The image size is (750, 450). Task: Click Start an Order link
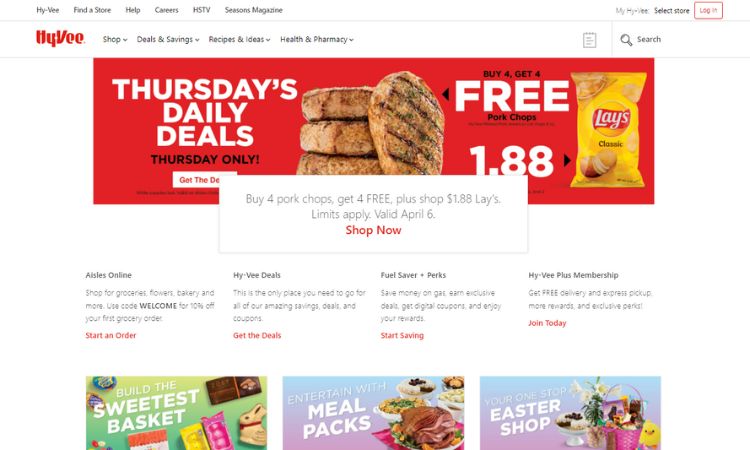coord(110,335)
